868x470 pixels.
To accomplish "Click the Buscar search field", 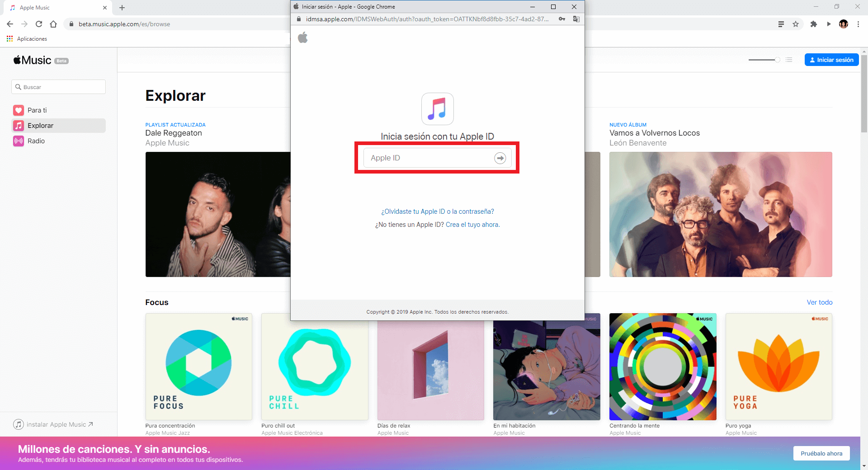I will click(x=58, y=87).
